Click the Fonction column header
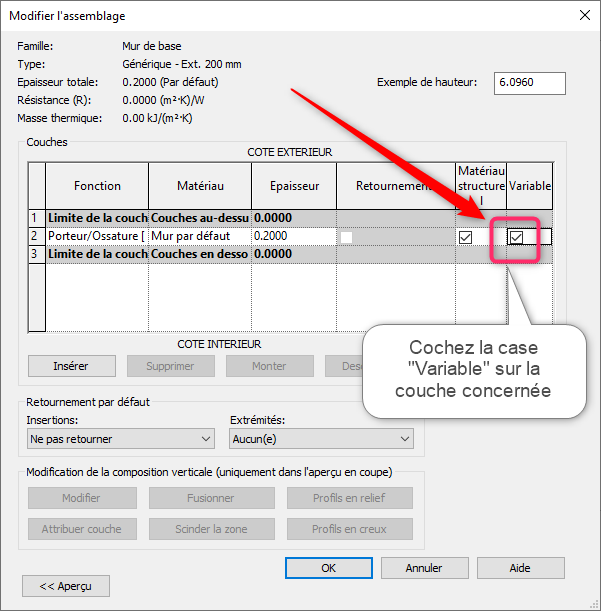 point(97,186)
